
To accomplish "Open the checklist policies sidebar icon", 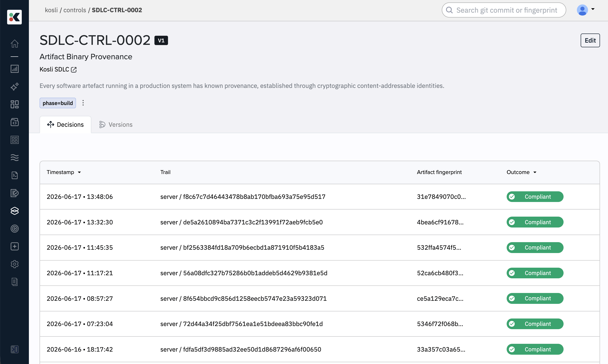I will click(14, 193).
